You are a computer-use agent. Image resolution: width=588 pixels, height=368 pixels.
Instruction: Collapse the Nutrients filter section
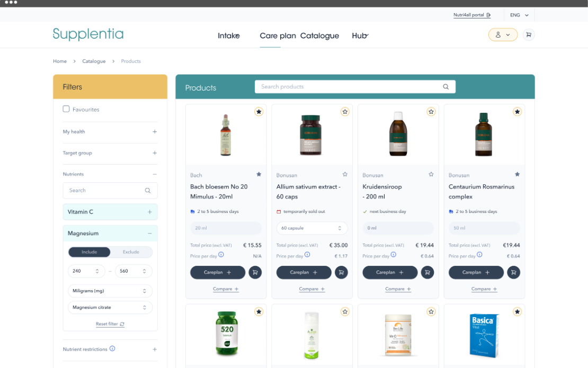pyautogui.click(x=155, y=174)
